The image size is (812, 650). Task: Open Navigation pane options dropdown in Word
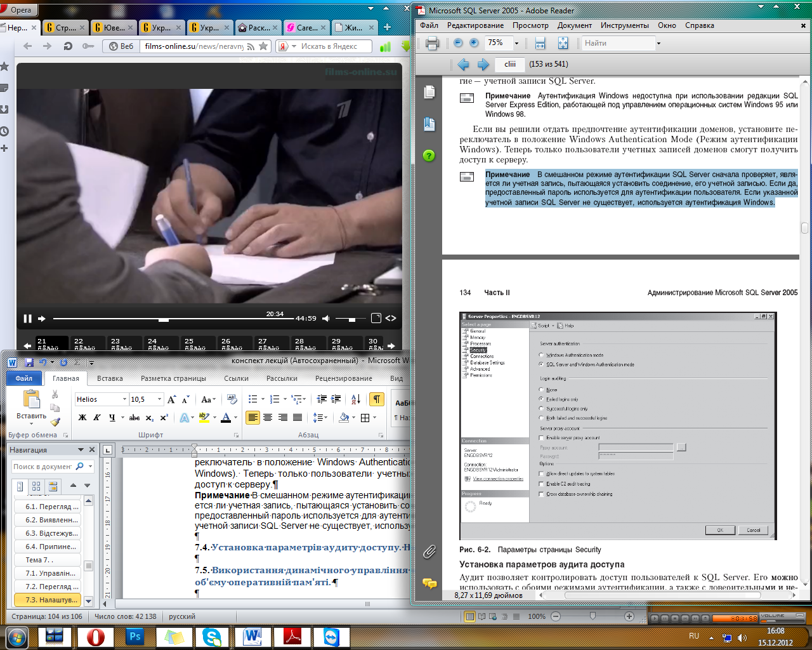coord(81,449)
